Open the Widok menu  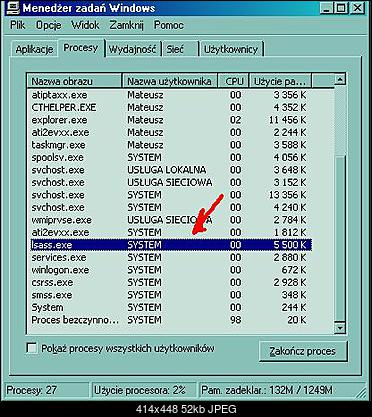[x=85, y=25]
